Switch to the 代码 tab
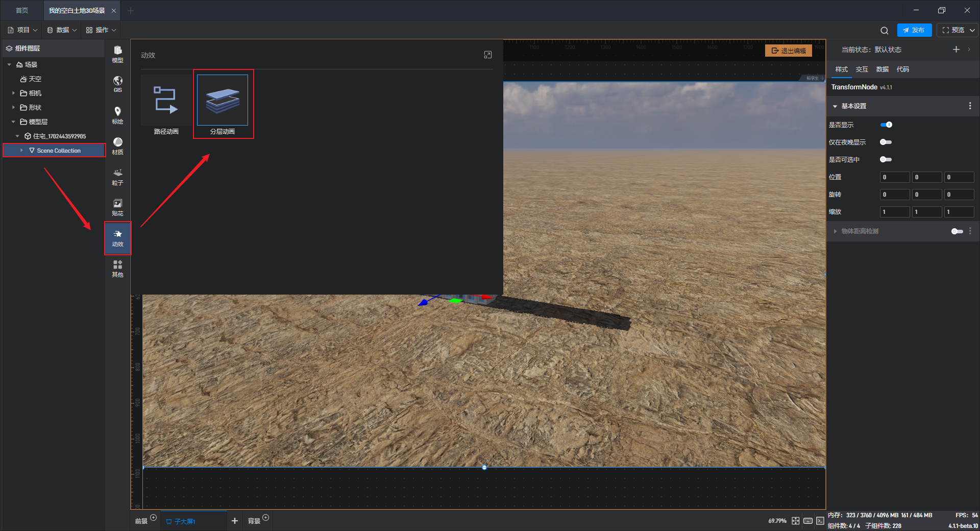 (x=903, y=69)
